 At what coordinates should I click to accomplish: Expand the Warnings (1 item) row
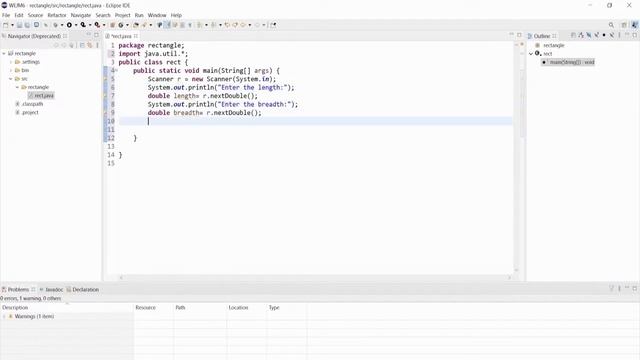click(4, 316)
